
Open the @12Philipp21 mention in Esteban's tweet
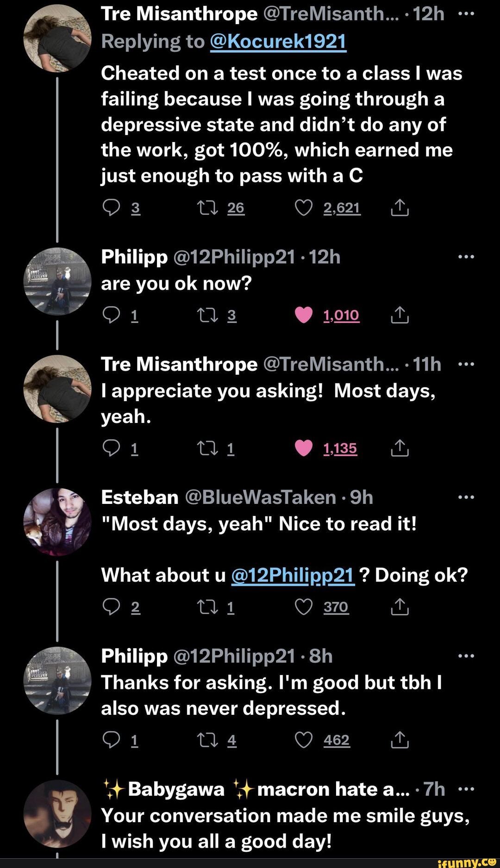pyautogui.click(x=293, y=576)
